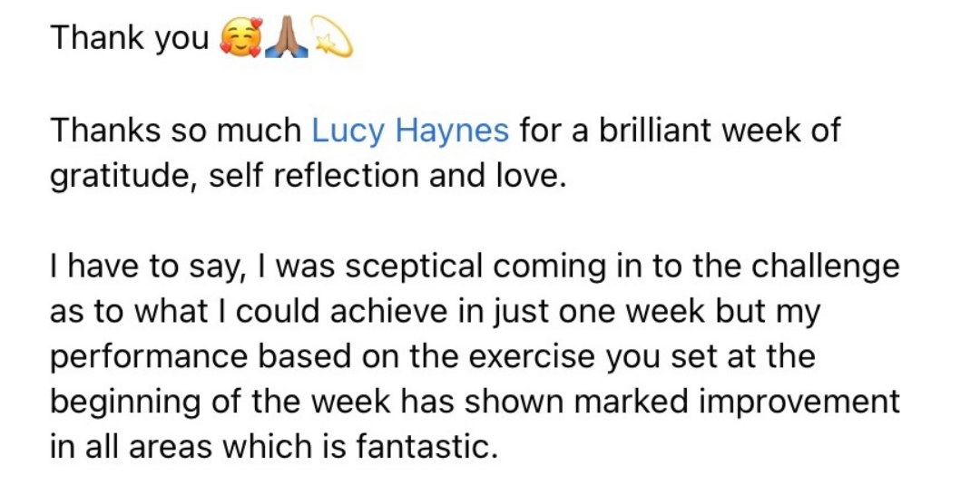Screen dimensions: 980x485
Task: Click the smiling face with hearts emoji
Action: (x=240, y=39)
